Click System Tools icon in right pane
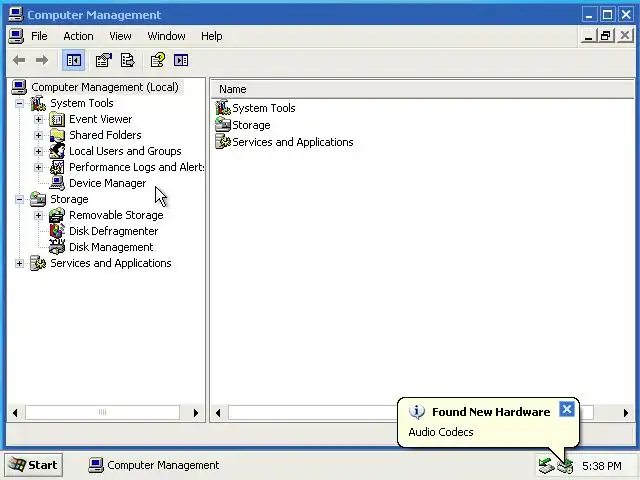Image resolution: width=640 pixels, height=480 pixels. (223, 108)
